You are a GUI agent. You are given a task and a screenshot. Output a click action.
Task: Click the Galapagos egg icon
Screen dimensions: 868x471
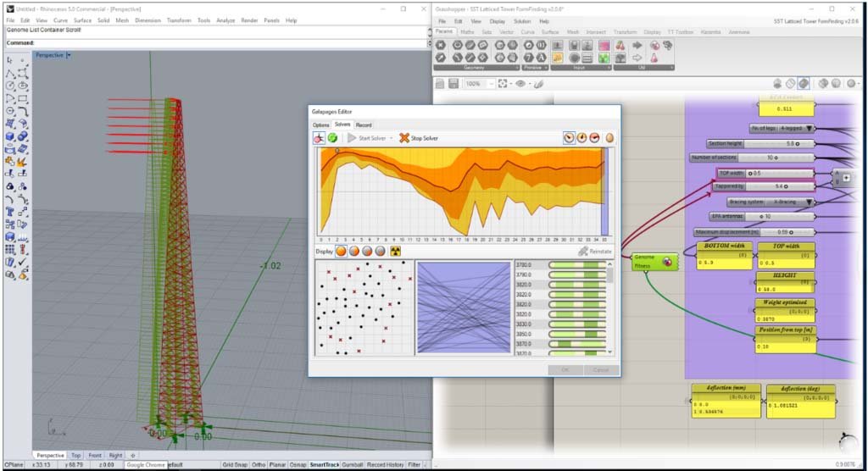click(609, 138)
